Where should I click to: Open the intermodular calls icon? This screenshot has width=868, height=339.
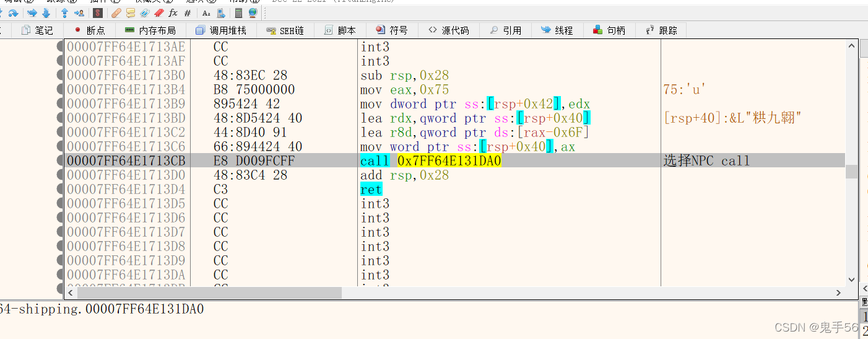tap(221, 13)
